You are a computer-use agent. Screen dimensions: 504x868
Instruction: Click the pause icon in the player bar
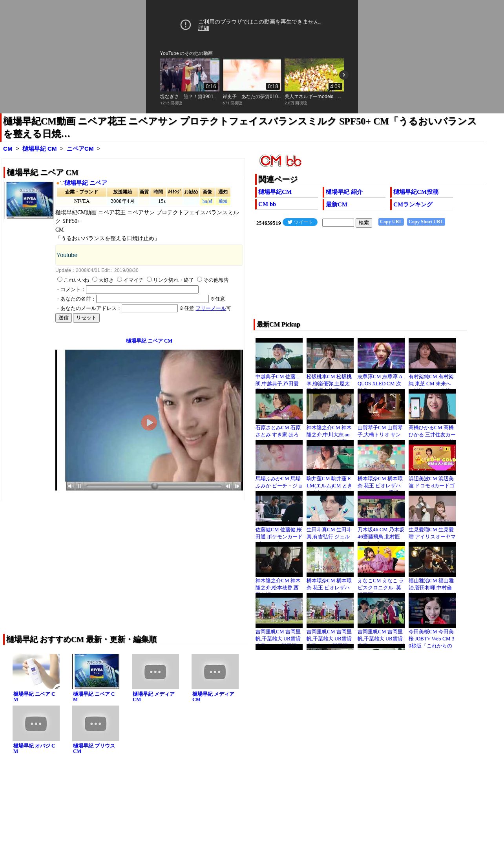79,486
